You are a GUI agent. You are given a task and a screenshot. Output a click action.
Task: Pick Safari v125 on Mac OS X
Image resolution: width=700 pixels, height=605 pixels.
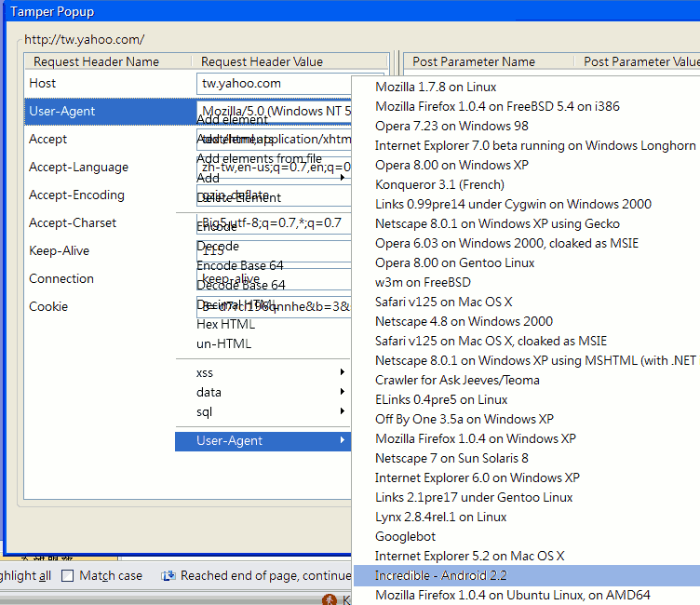(443, 302)
